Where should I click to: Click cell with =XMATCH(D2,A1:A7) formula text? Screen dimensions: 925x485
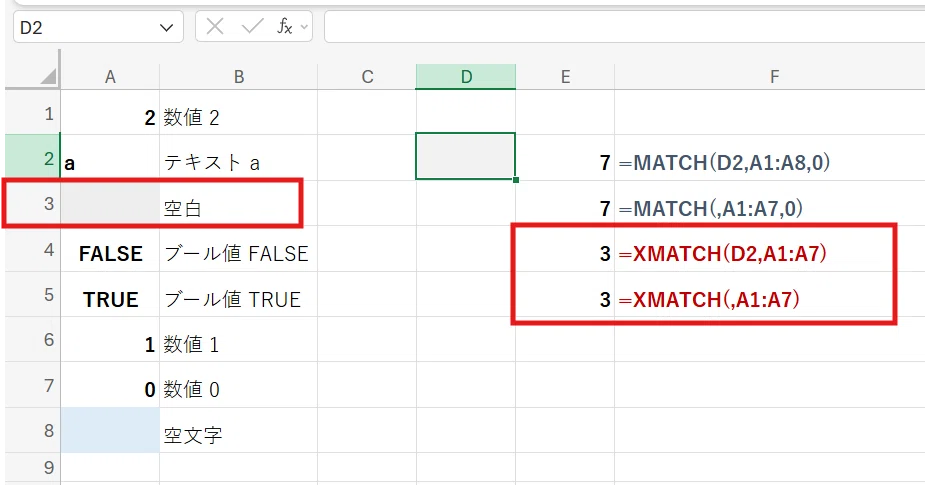click(x=723, y=254)
